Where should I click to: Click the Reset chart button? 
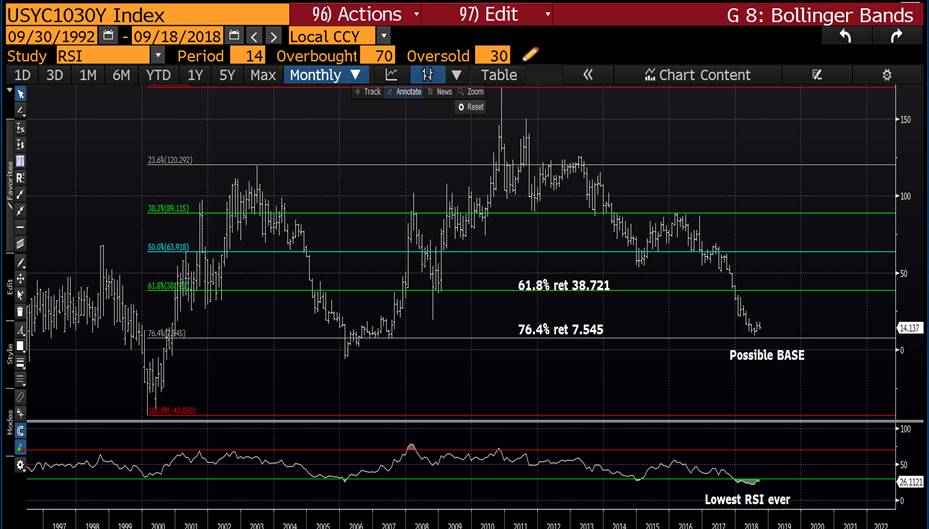point(470,107)
